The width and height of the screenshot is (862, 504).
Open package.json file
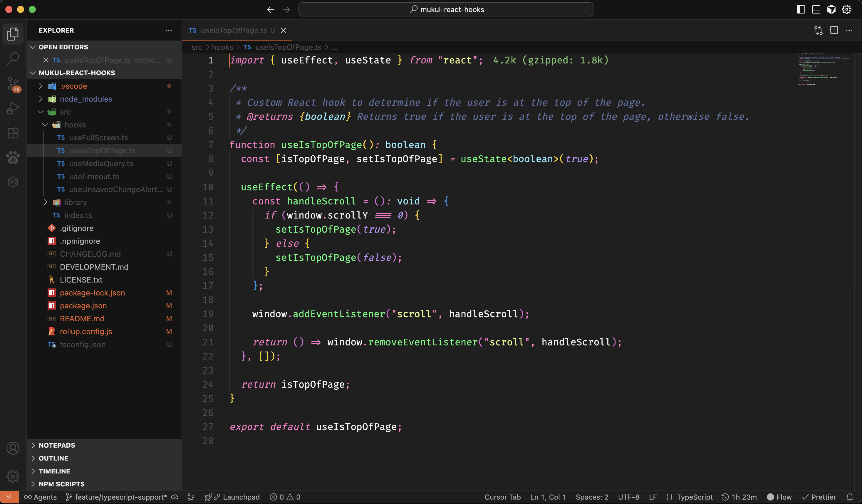104,306
